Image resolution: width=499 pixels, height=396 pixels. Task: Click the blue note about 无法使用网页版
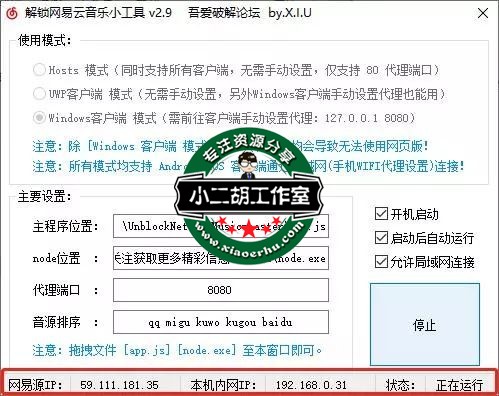[230, 146]
